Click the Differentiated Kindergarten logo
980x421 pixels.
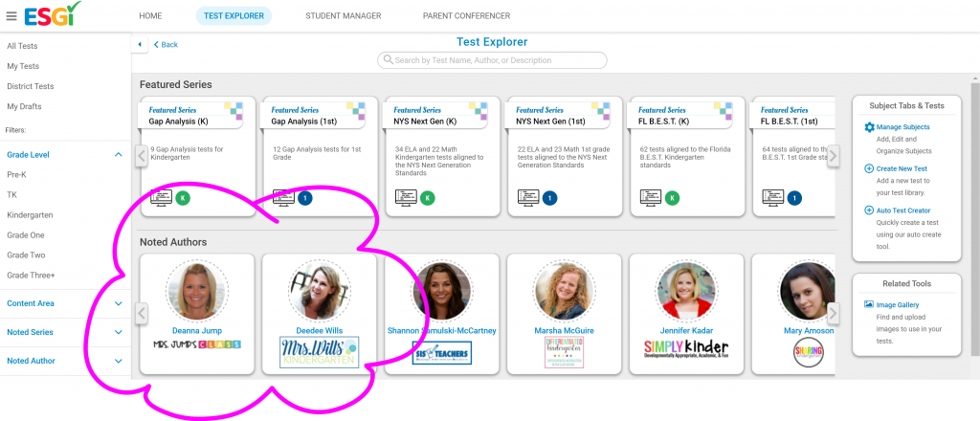tap(564, 352)
